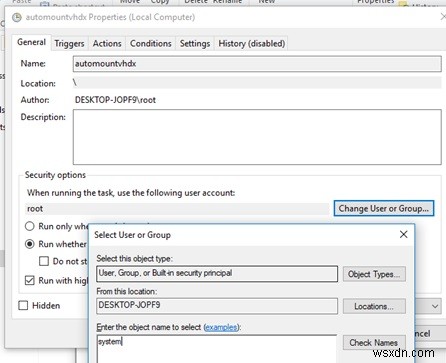Open the Triggers tab
Image resolution: width=446 pixels, height=363 pixels.
click(69, 44)
